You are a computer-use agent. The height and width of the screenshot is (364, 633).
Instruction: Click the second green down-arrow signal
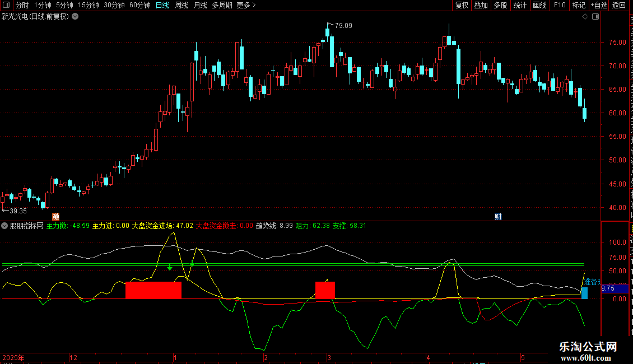click(x=192, y=264)
